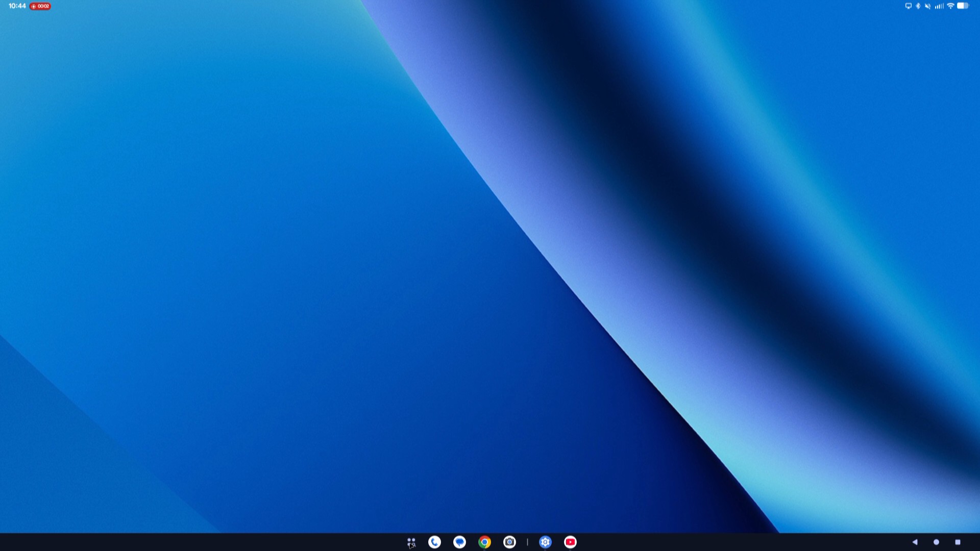Click the Bluetooth status icon
Screen dimensions: 980x551
[917, 6]
